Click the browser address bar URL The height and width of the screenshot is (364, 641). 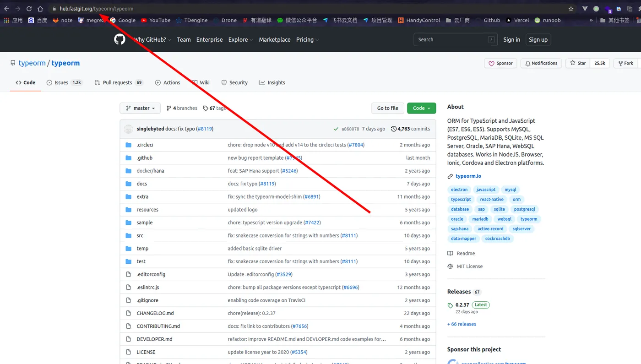(x=96, y=9)
